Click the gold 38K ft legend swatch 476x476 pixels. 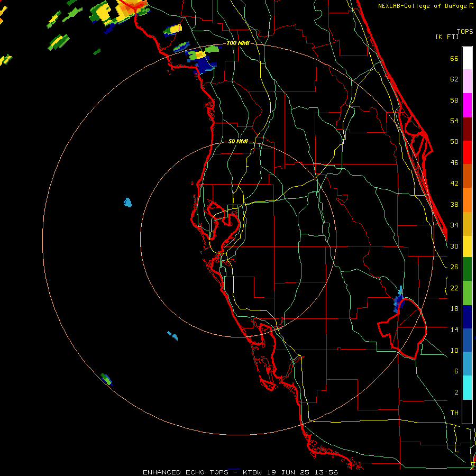pyautogui.click(x=467, y=224)
